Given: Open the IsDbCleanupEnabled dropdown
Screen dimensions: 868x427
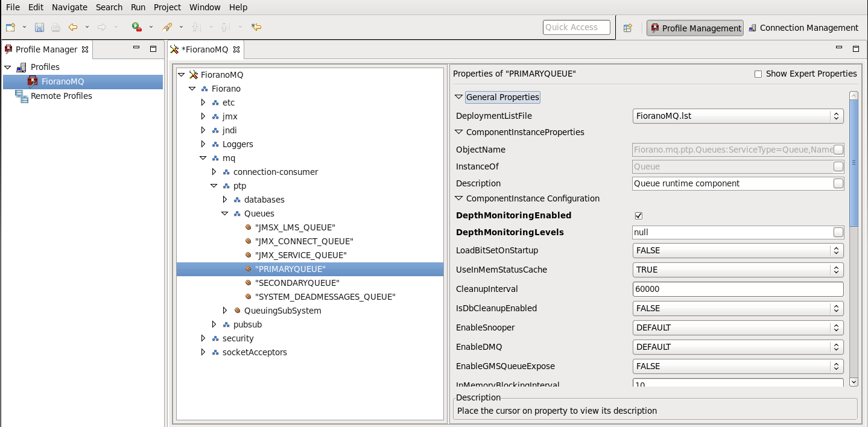Looking at the screenshot, I should [738, 308].
